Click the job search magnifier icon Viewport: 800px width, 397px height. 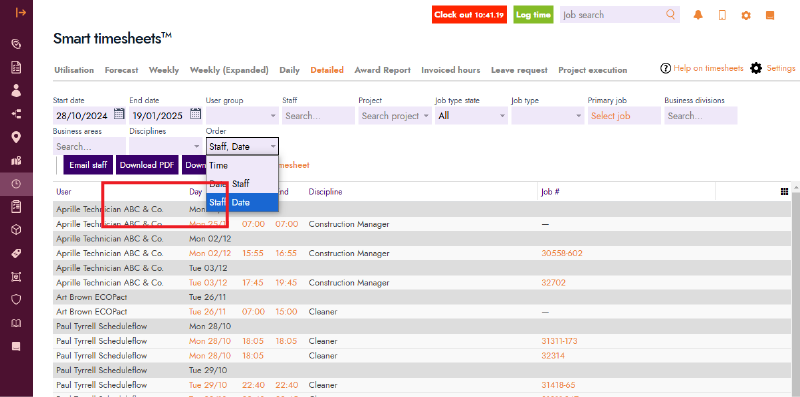point(670,14)
